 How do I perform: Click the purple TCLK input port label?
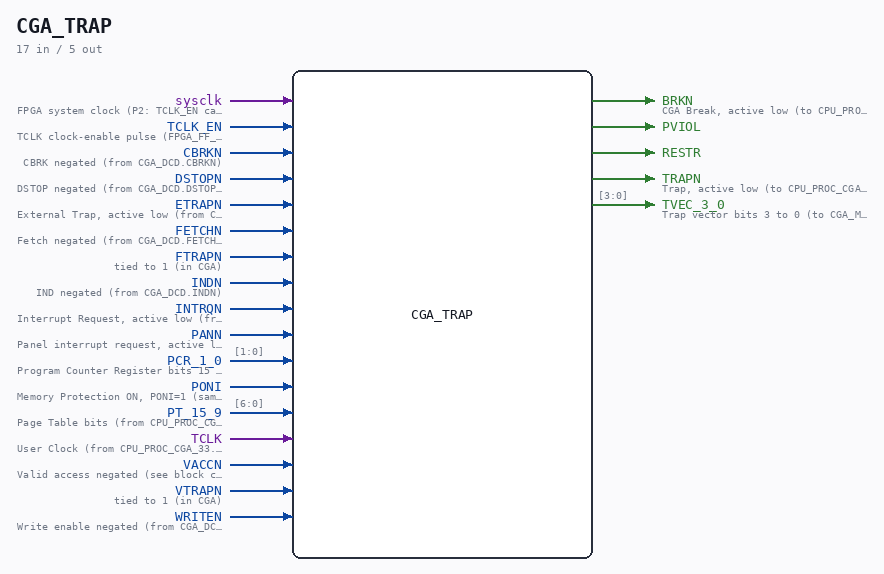point(206,438)
